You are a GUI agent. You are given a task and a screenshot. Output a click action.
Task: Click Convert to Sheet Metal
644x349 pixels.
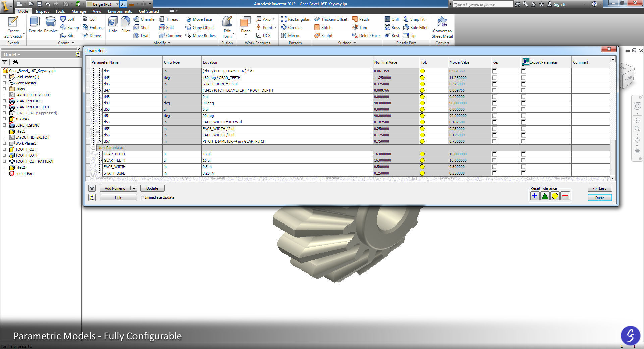(442, 27)
